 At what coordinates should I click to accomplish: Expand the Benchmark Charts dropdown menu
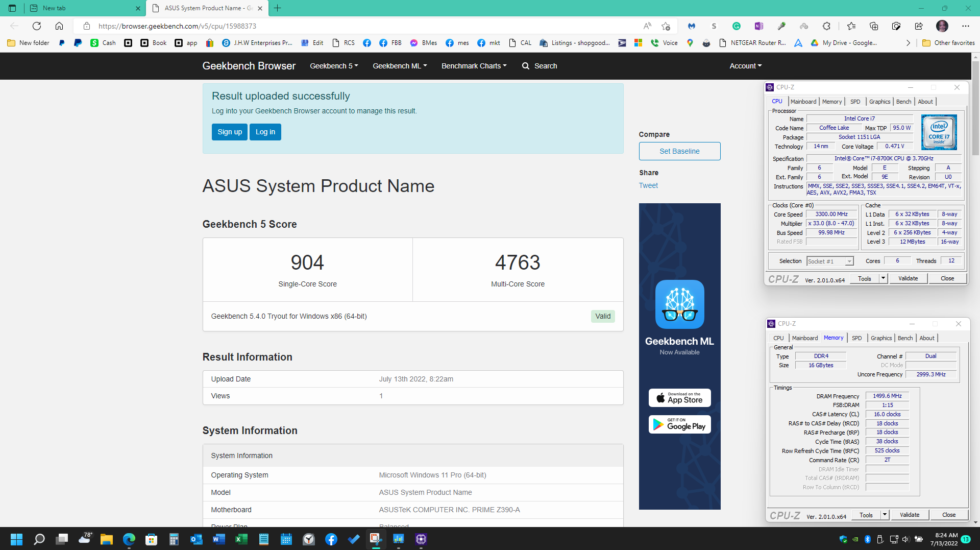[x=474, y=66]
